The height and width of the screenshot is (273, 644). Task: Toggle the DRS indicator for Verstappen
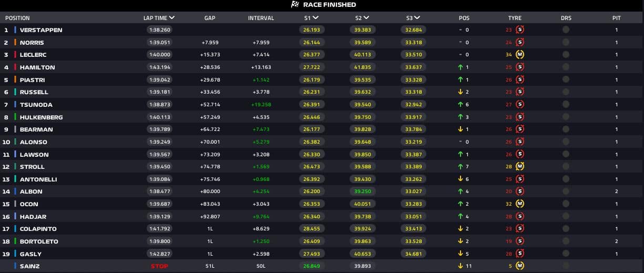click(566, 30)
